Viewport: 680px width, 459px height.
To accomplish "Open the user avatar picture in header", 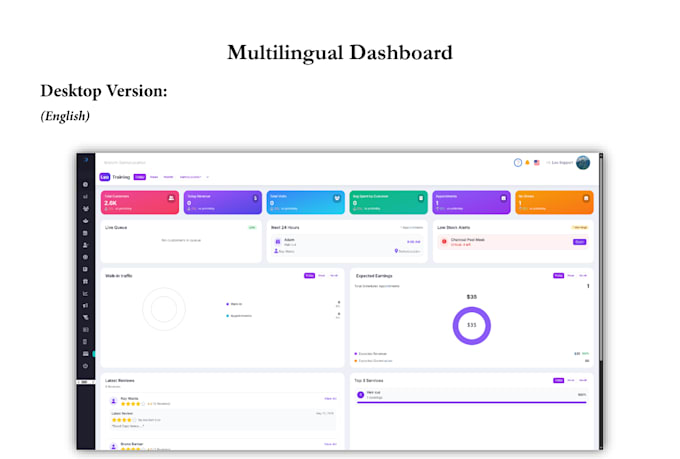I will [x=583, y=163].
